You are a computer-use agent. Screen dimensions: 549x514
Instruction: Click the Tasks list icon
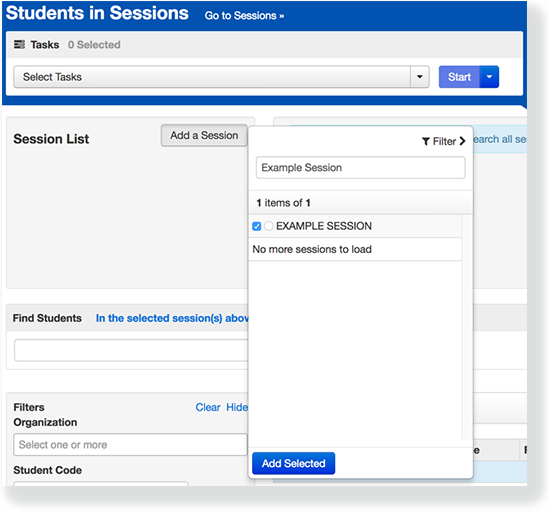(19, 44)
